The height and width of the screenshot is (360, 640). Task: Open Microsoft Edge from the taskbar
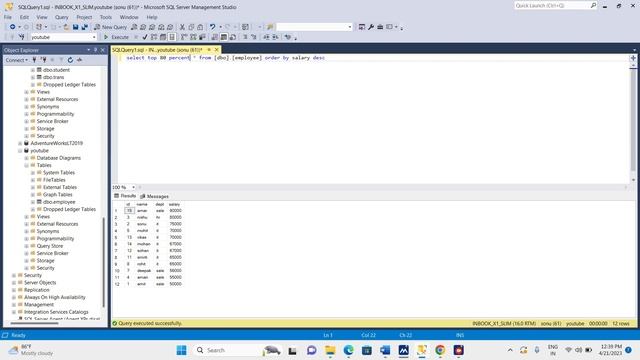coord(348,350)
